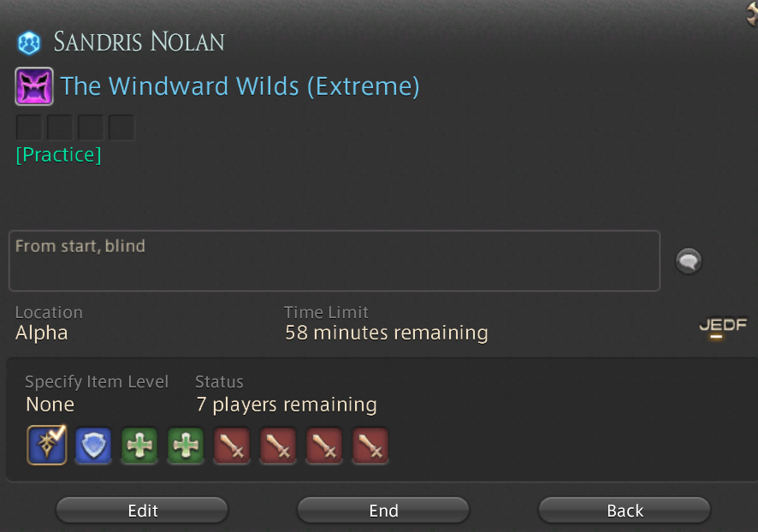
Task: Click the speech bubble icon beside the comment box
Action: pyautogui.click(x=689, y=262)
